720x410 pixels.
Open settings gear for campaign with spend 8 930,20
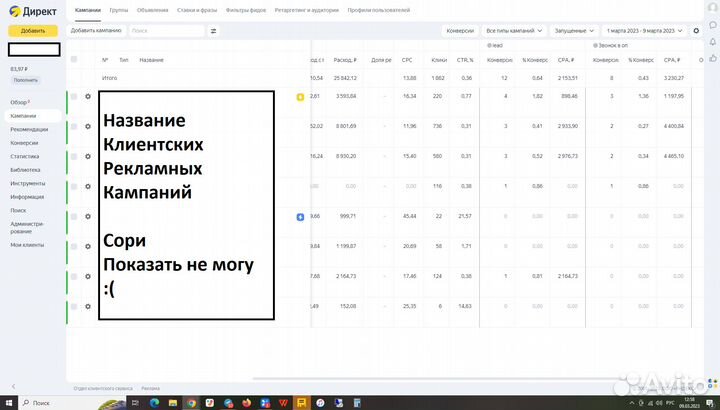(88, 157)
